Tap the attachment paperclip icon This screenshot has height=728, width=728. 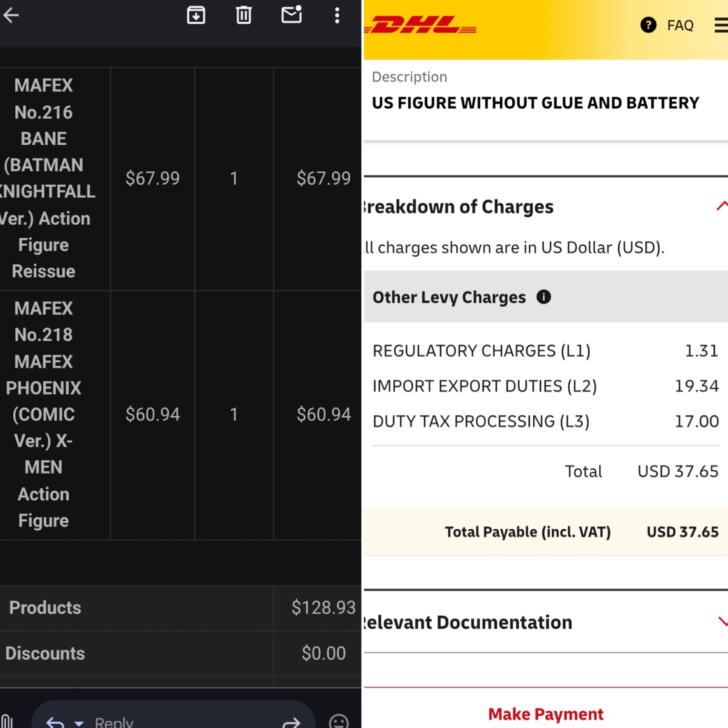[7, 721]
